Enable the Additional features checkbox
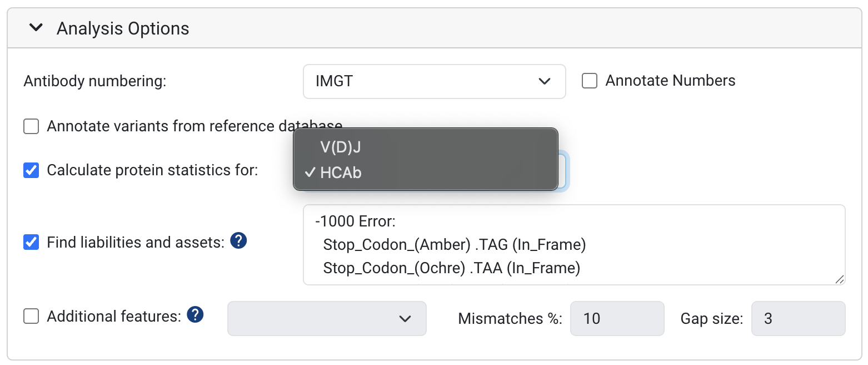Viewport: 868px width, 365px height. click(x=31, y=317)
